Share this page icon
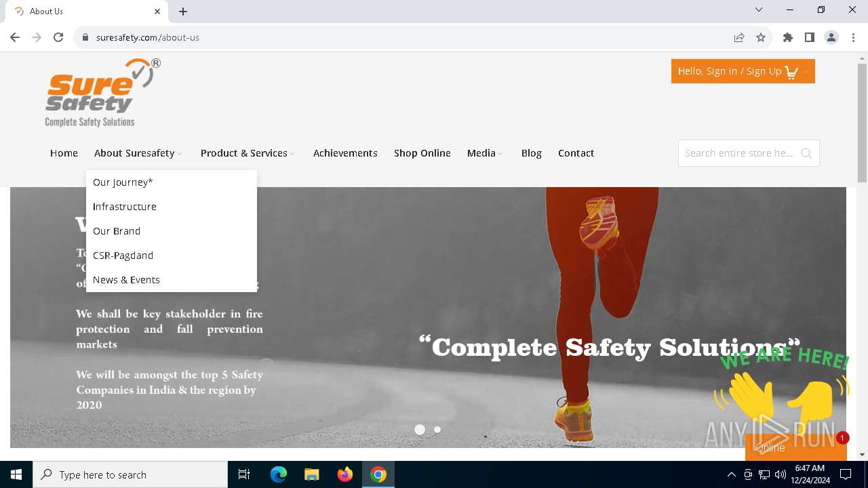 click(739, 37)
